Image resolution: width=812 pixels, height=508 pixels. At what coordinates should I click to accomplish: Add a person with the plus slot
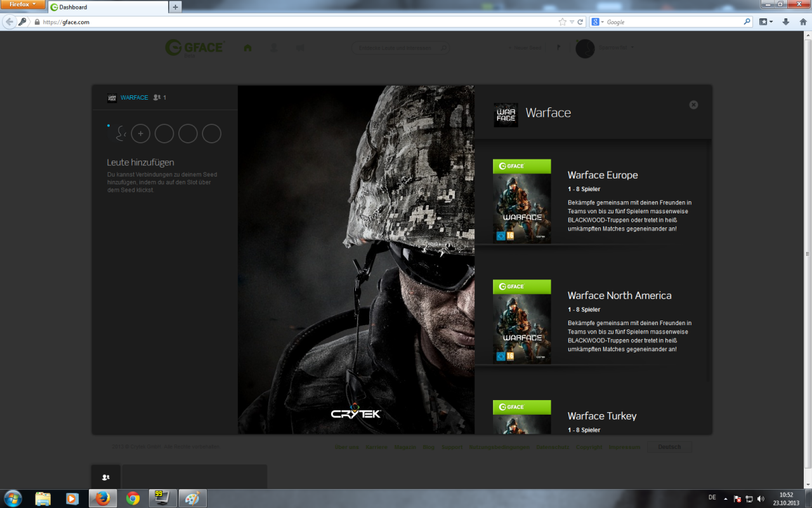pyautogui.click(x=141, y=133)
